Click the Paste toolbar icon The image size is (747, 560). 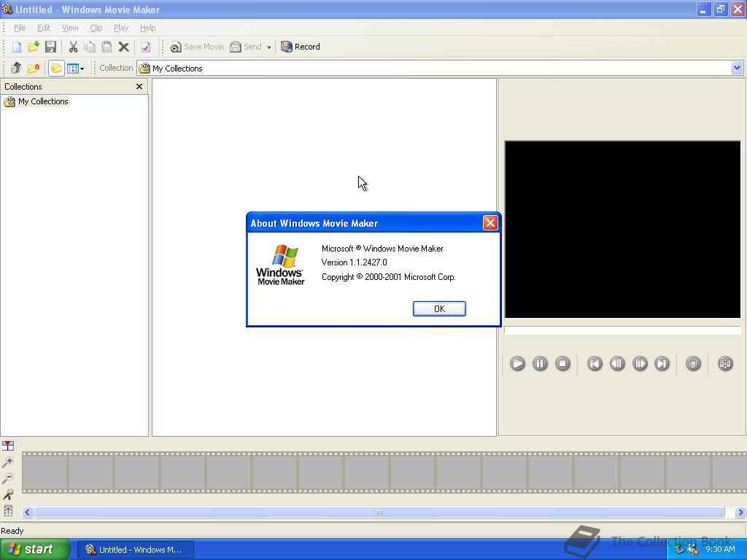point(107,47)
